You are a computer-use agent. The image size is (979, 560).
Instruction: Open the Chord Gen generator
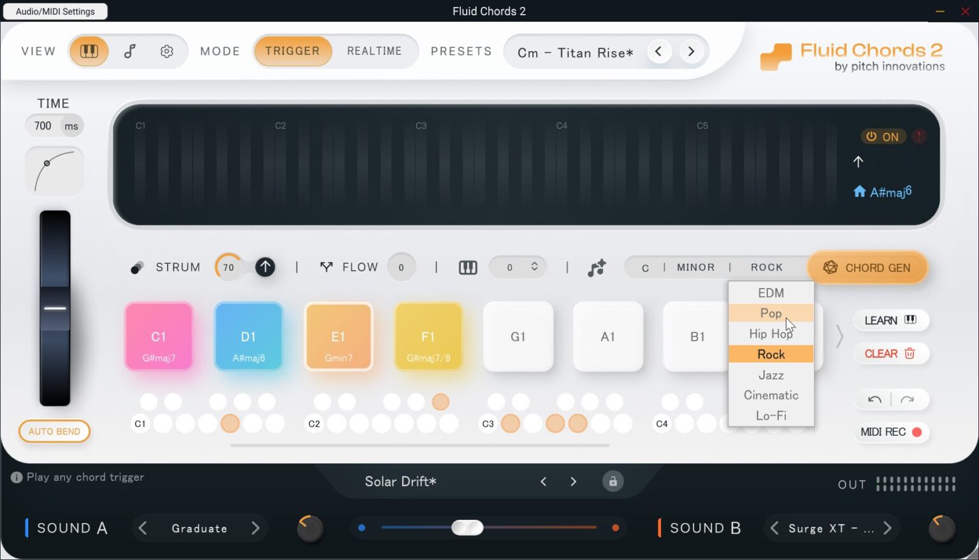tap(868, 268)
